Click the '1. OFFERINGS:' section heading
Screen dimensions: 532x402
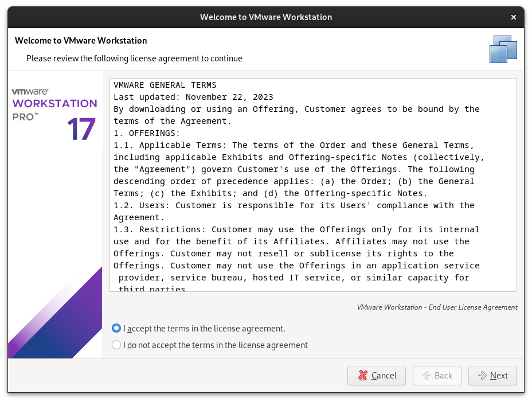147,133
